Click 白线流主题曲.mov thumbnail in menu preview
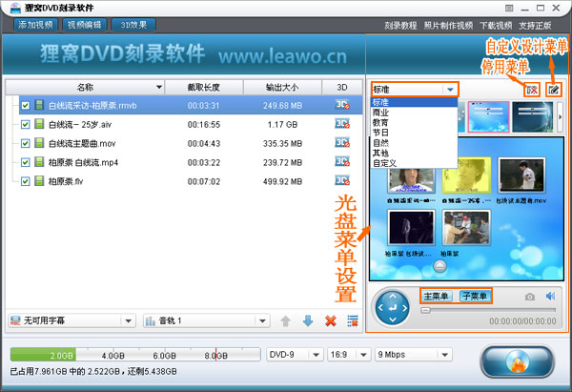This screenshot has height=392, width=572. click(521, 175)
